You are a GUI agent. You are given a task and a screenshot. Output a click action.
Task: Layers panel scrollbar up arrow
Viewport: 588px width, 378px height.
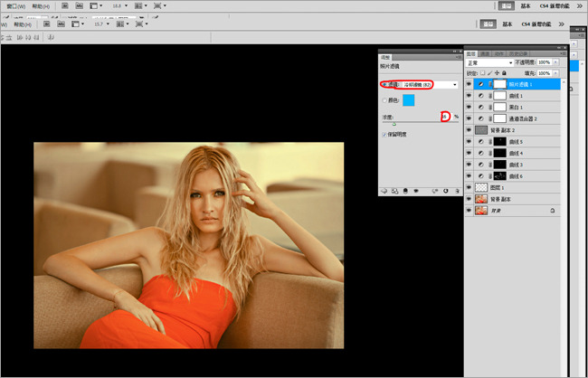[564, 81]
